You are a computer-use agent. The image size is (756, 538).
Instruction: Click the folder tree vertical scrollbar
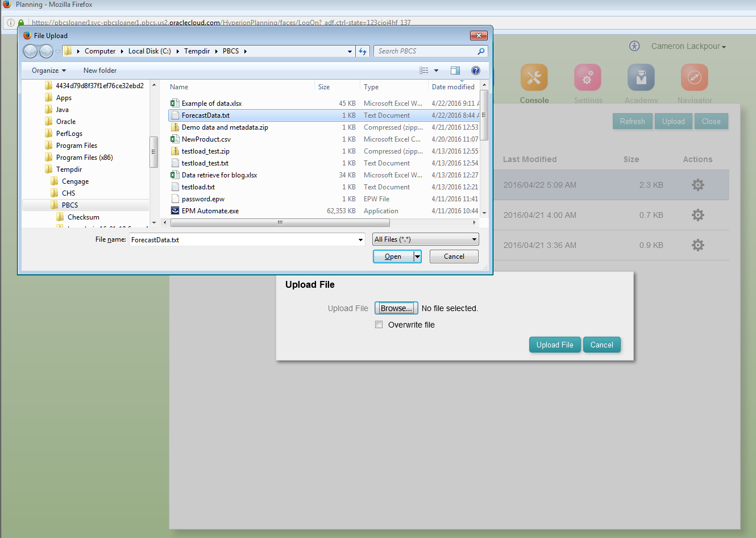coord(153,152)
